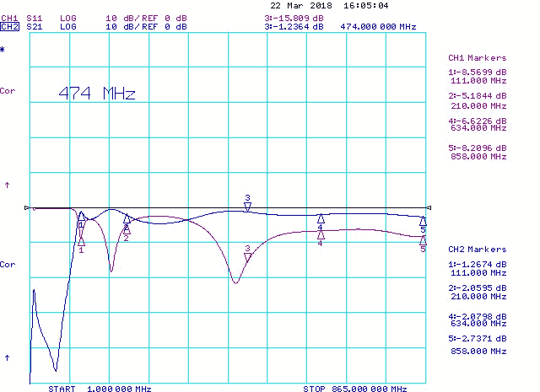Viewport: 540px width, 392px height.
Task: Click CH2 marker value '2:-2.0595 dB'
Action: tap(478, 288)
